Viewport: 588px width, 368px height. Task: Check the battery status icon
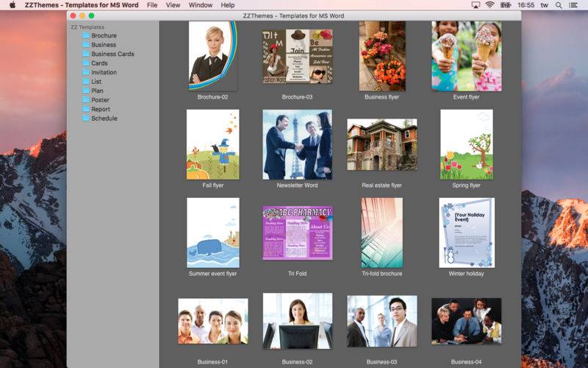pos(506,5)
